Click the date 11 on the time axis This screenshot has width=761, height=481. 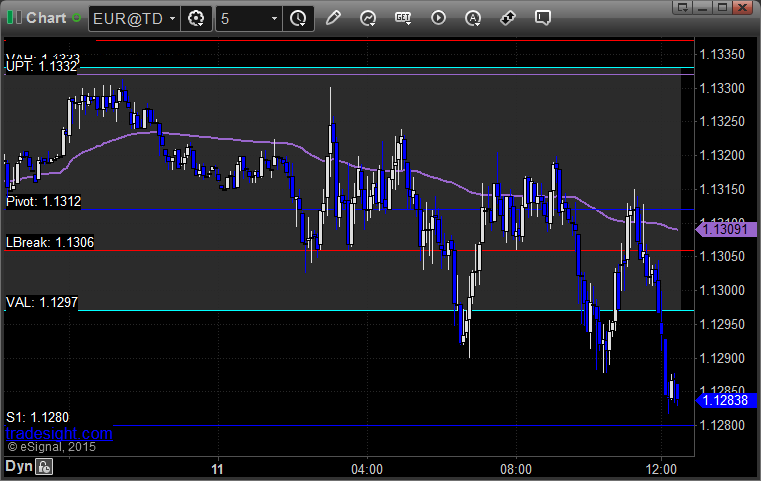pos(217,469)
